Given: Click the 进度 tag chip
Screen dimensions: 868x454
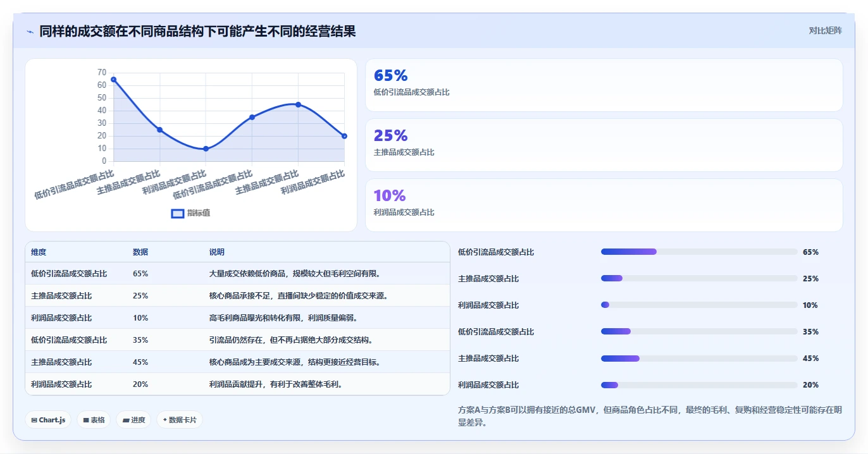Looking at the screenshot, I should click(133, 420).
